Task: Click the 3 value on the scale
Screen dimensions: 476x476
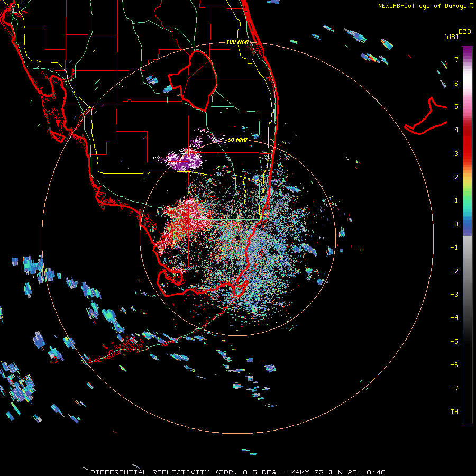Action: click(x=456, y=153)
